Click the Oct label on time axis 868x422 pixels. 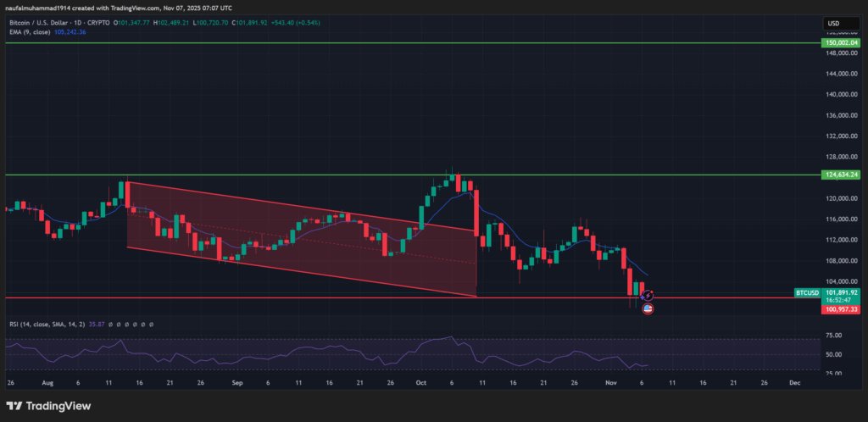tap(420, 382)
